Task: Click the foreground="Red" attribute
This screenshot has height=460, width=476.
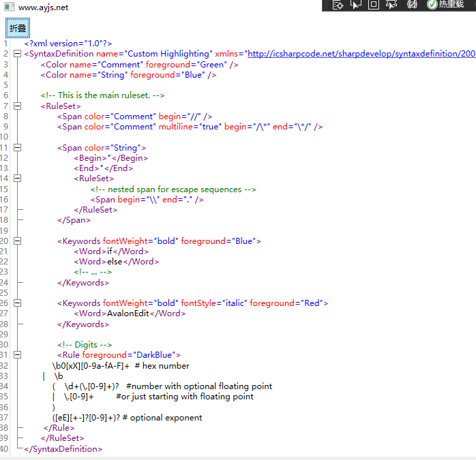Action: pos(286,303)
